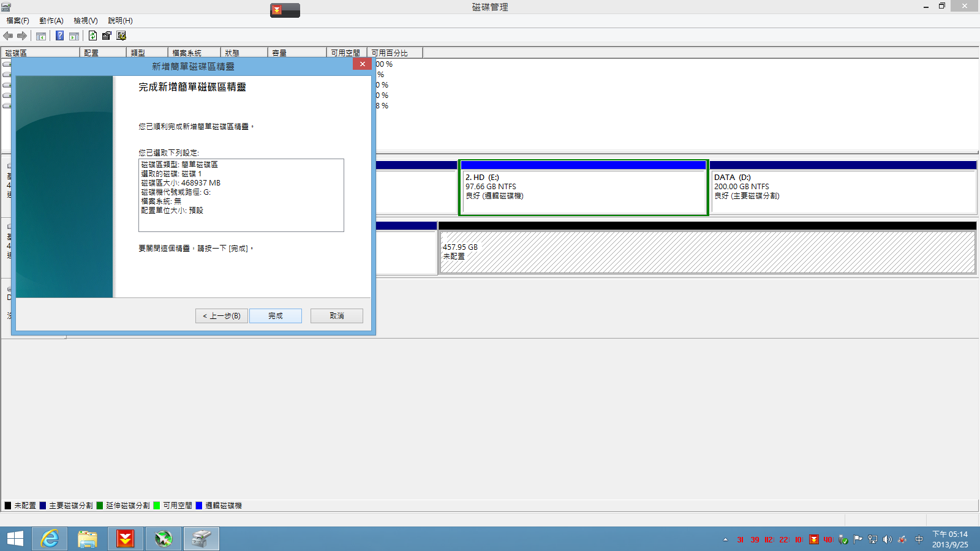Open Action Center flag tray icon
The image size is (980, 551).
click(x=858, y=539)
